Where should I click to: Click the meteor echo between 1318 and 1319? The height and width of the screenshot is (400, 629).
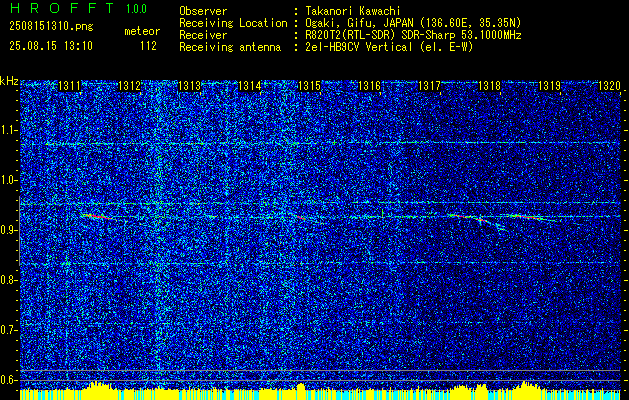click(526, 217)
